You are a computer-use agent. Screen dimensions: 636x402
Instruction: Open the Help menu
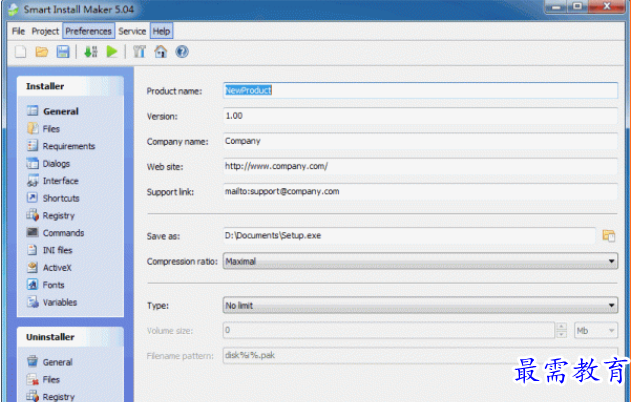pos(161,31)
